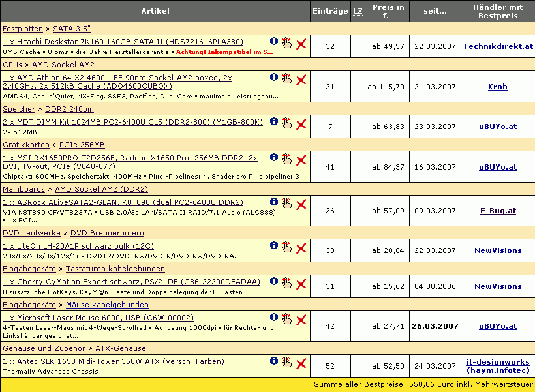Open Antec SLK 1650 Midi-Tower link
The width and height of the screenshot is (535, 392).
pos(114,361)
